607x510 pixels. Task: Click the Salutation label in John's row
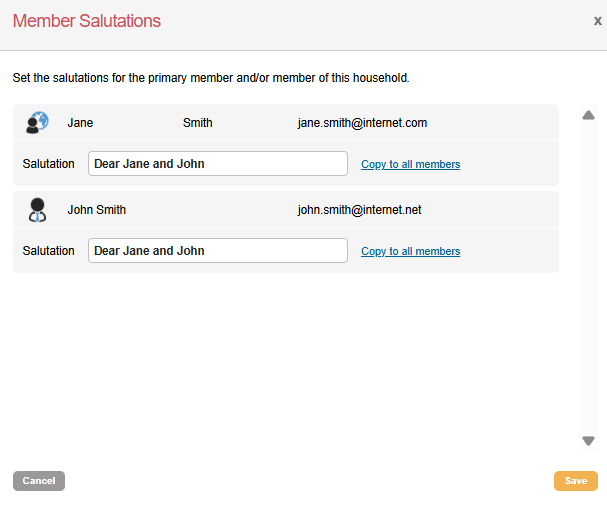pos(49,251)
